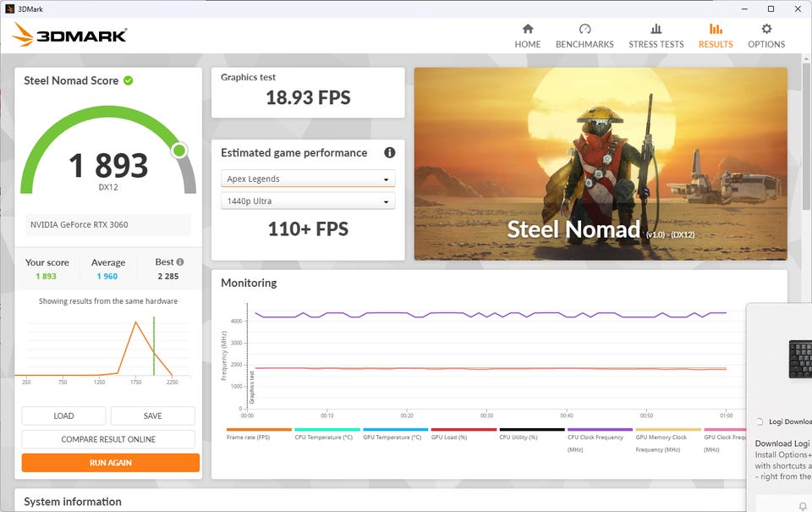812x512 pixels.
Task: Toggle CPU Utility black legend
Action: pos(532,434)
